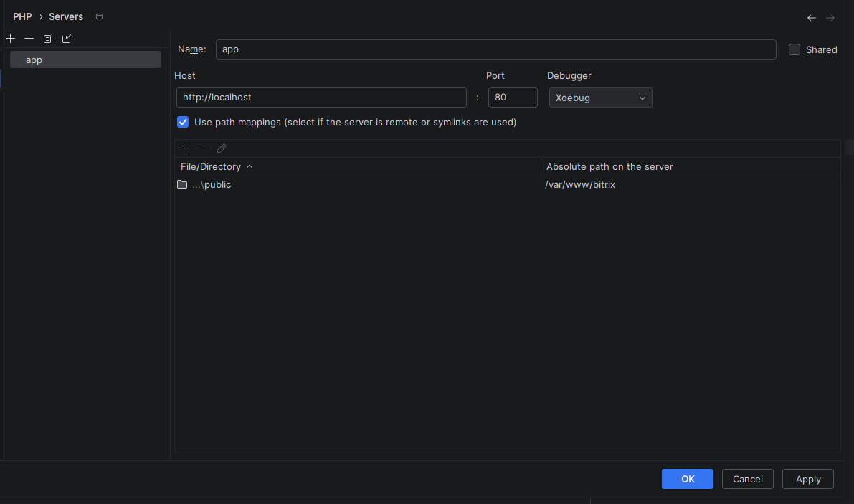Screen dimensions: 854x504
Task: Click the Host input field
Action: [321, 98]
